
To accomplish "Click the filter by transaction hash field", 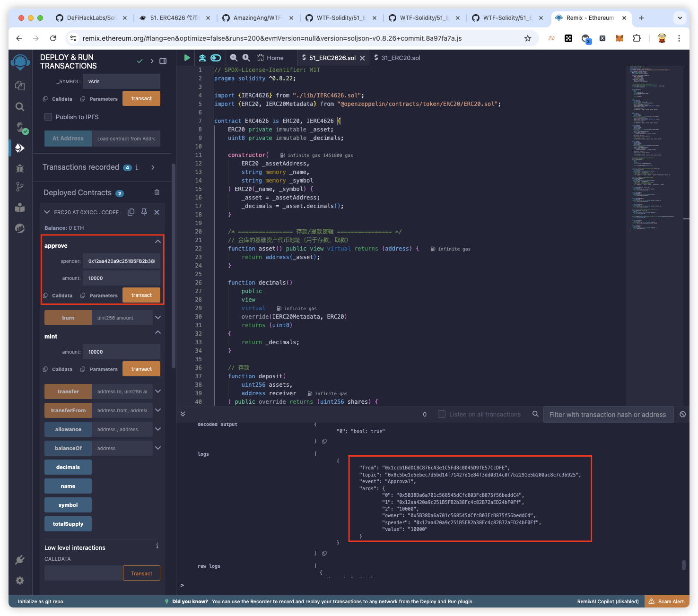I will pyautogui.click(x=608, y=415).
